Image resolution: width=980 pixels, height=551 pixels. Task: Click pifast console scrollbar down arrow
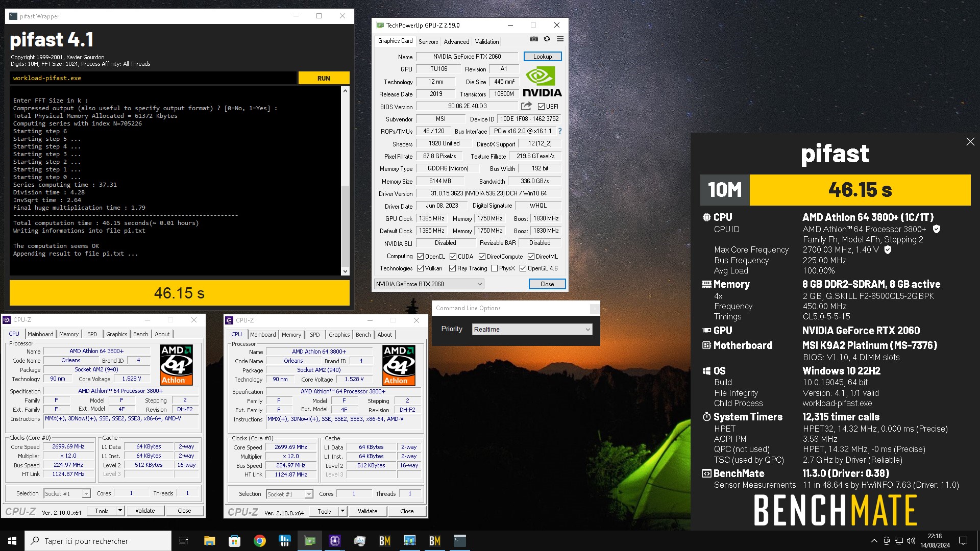tap(345, 271)
